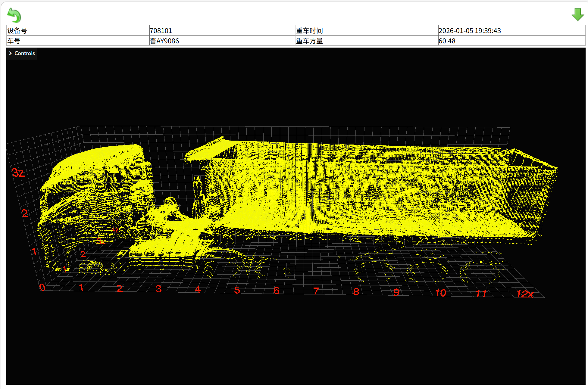Click the small 4z label near cab
This screenshot has height=389, width=588.
pyautogui.click(x=114, y=230)
